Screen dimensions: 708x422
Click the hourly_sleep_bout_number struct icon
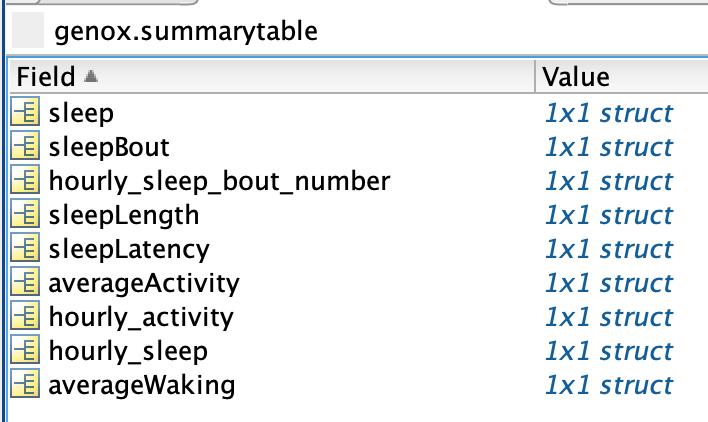[x=25, y=179]
